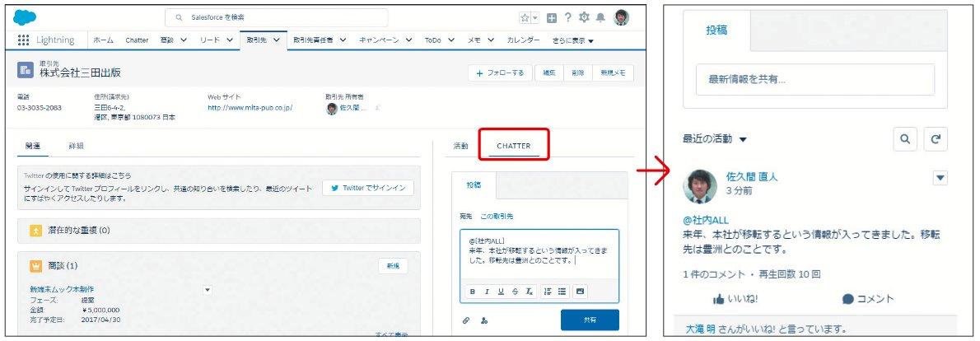Focus the Salesforce search box
Image resolution: width=980 pixels, height=341 pixels.
point(276,17)
